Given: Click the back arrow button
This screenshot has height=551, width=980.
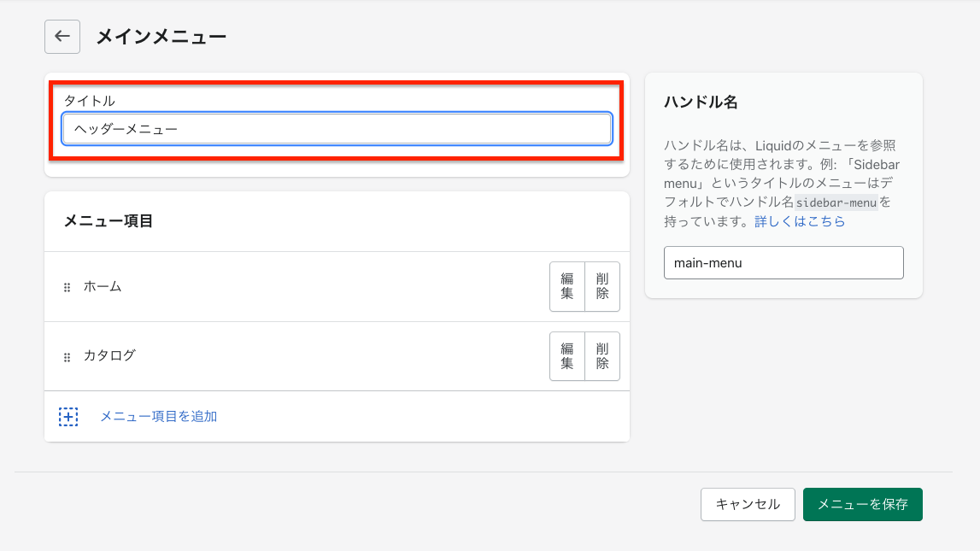Looking at the screenshot, I should point(62,37).
